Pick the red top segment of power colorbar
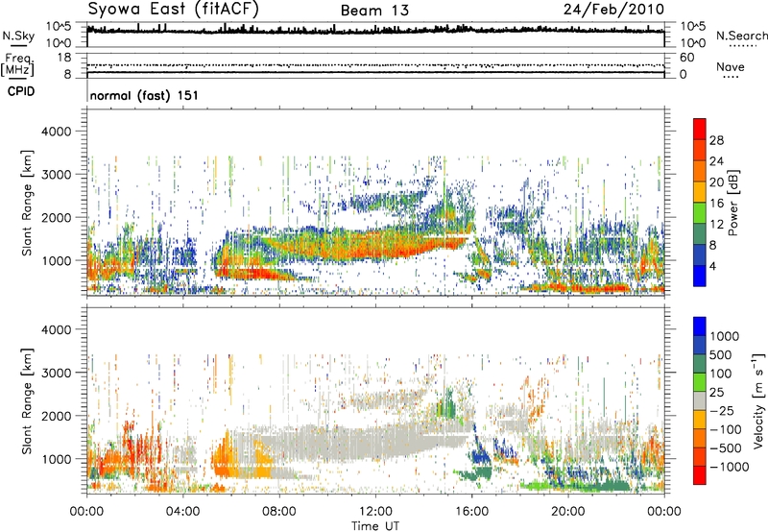This screenshot has width=768, height=532. 700,130
